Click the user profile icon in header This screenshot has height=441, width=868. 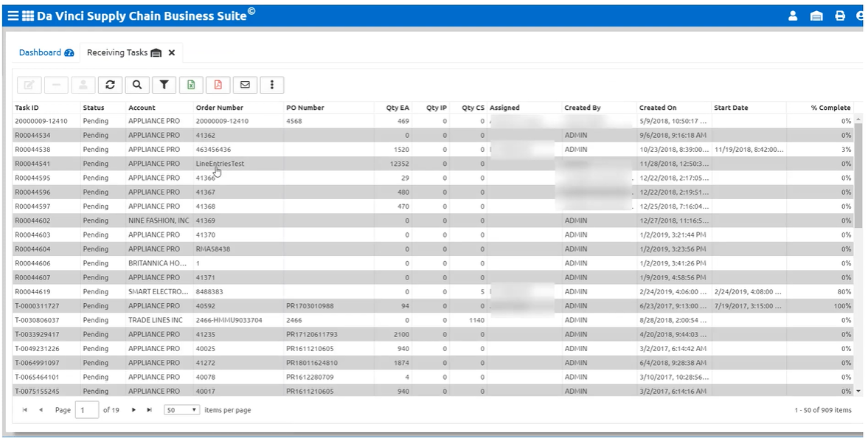coord(794,15)
